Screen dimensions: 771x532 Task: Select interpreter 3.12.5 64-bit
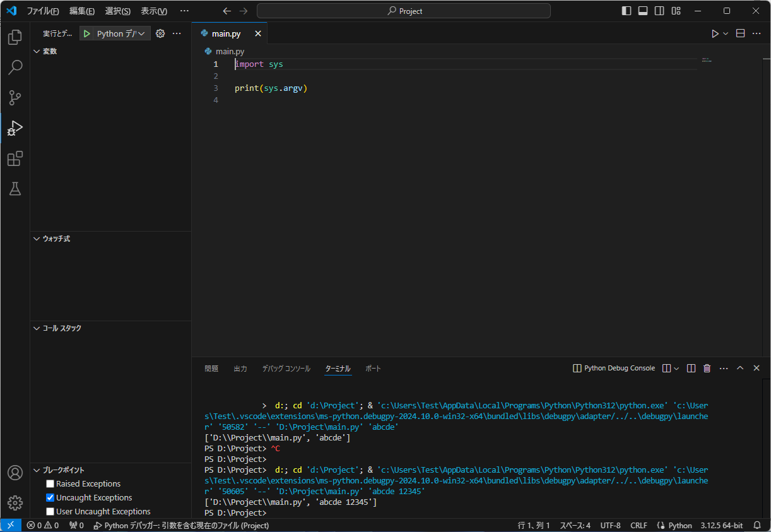(x=722, y=525)
